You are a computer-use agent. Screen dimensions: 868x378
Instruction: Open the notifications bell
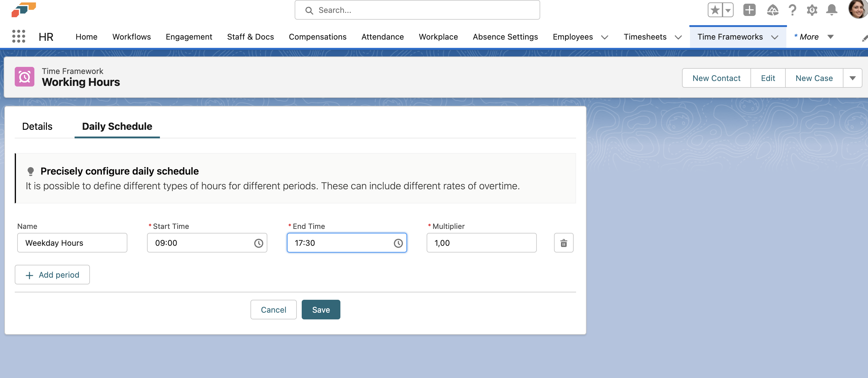point(831,10)
